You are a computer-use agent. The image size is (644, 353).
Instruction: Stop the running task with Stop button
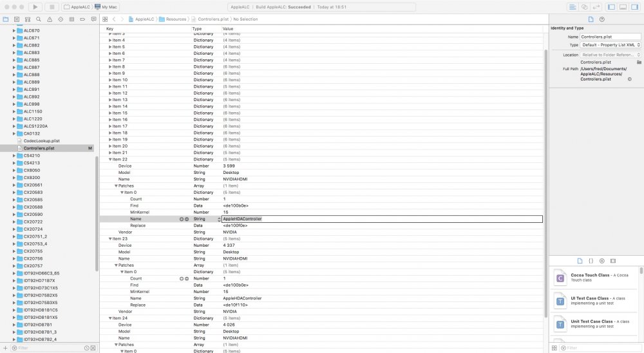point(52,7)
